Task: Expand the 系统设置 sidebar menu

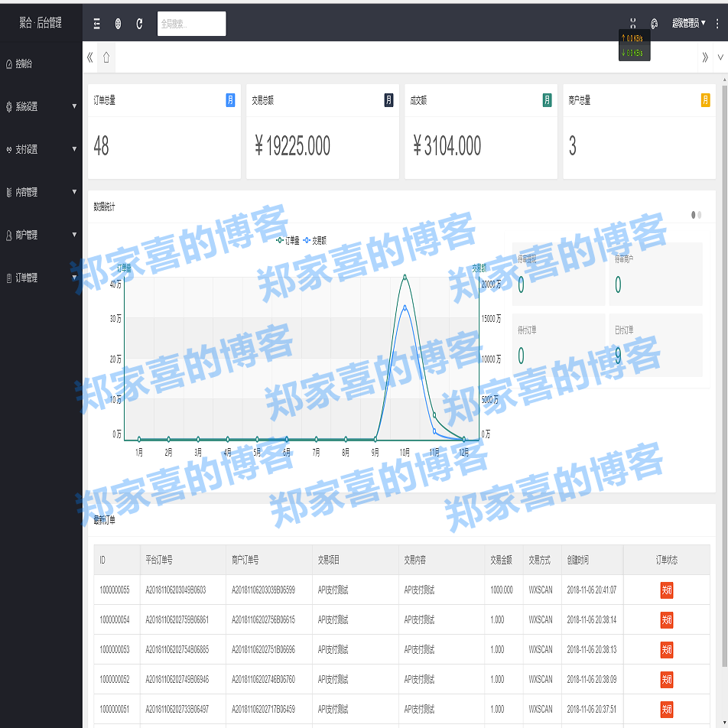Action: click(34, 106)
